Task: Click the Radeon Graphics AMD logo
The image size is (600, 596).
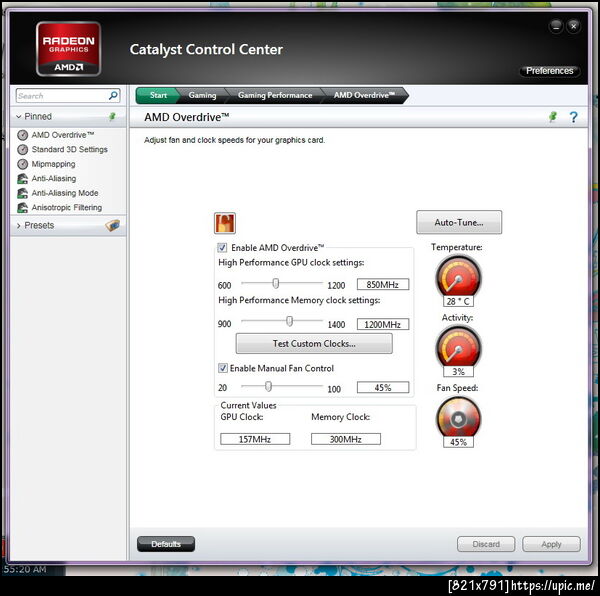Action: 68,49
